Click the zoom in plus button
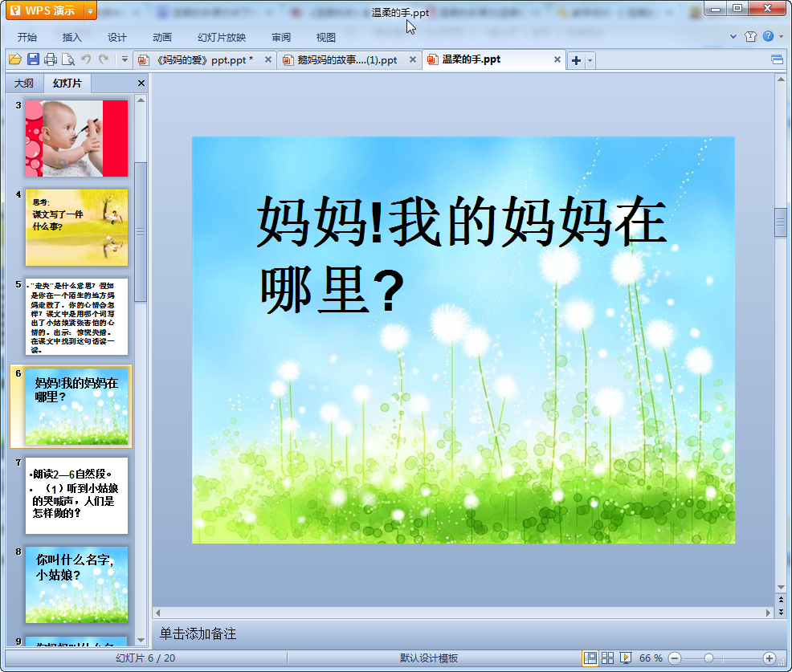The image size is (792, 672). tap(770, 658)
